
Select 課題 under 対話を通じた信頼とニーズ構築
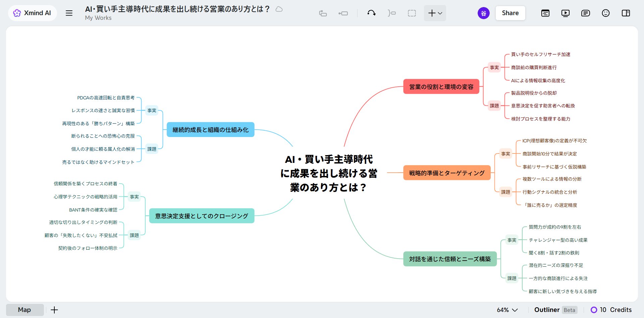(512, 278)
